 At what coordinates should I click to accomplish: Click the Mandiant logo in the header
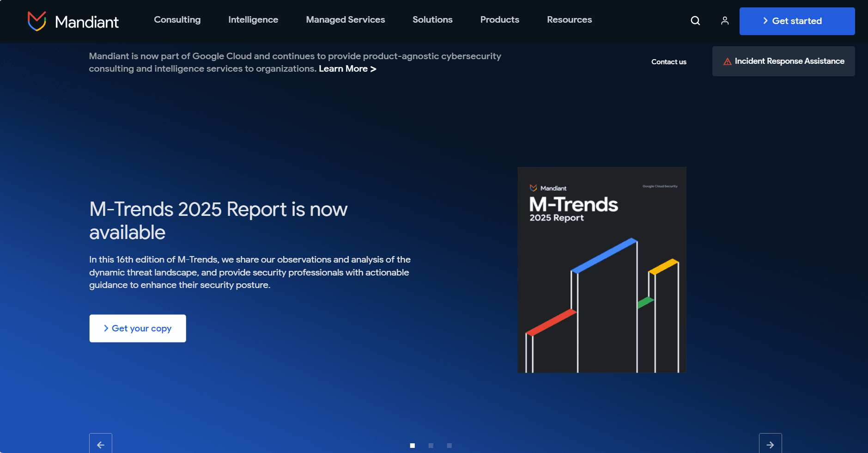pyautogui.click(x=73, y=21)
